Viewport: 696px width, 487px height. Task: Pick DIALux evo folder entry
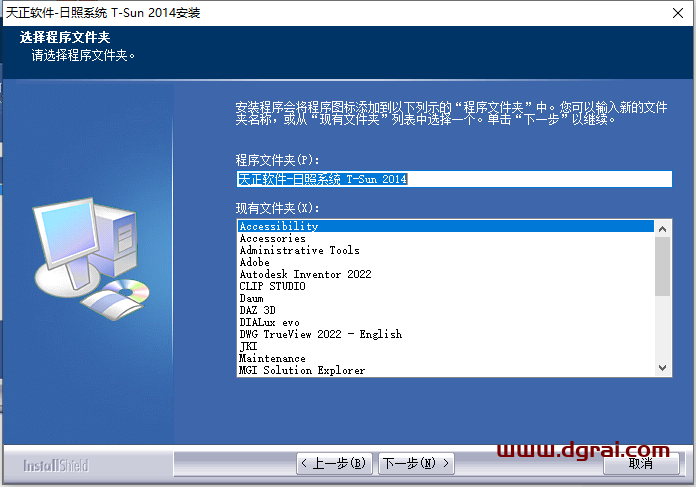(x=446, y=322)
